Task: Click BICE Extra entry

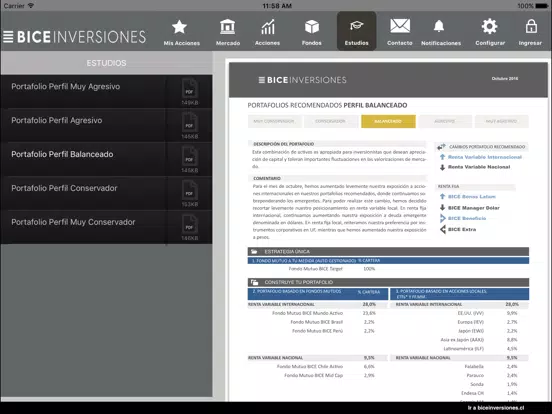Action: (458, 230)
